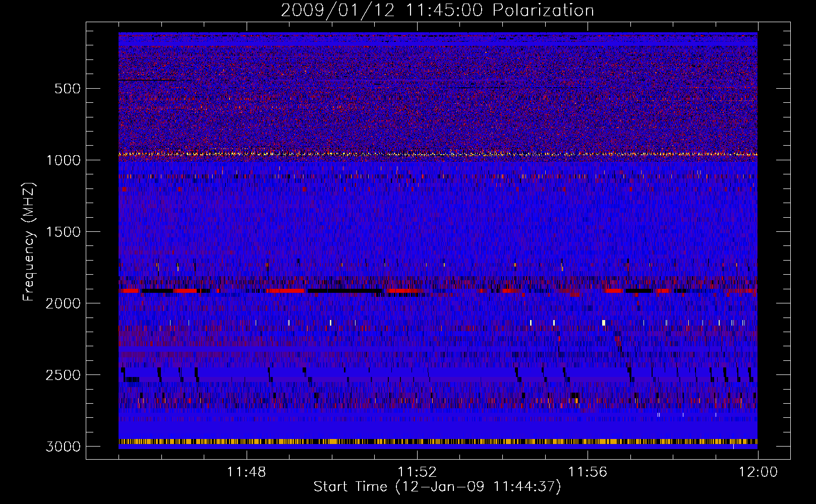Click the 500 frequency tick label
Viewport: 816px width, 504px height.
(68, 89)
